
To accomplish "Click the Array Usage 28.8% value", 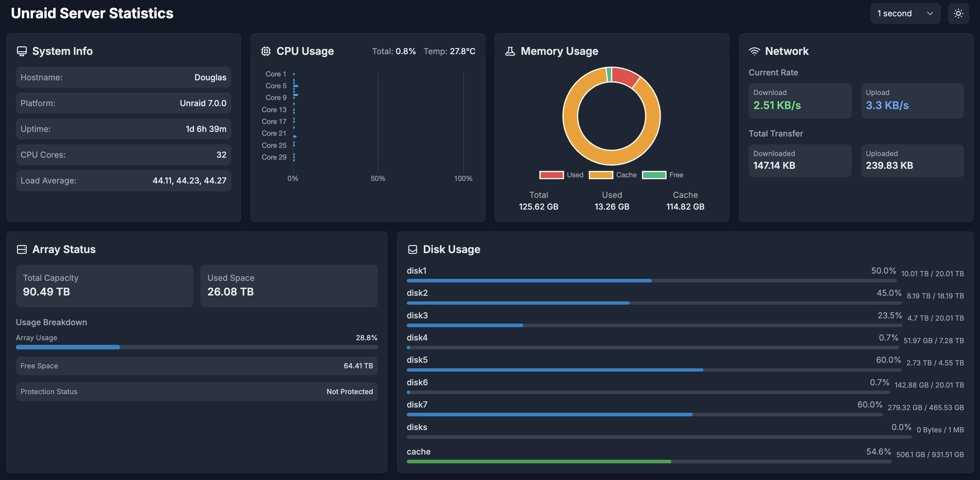I will [x=366, y=338].
